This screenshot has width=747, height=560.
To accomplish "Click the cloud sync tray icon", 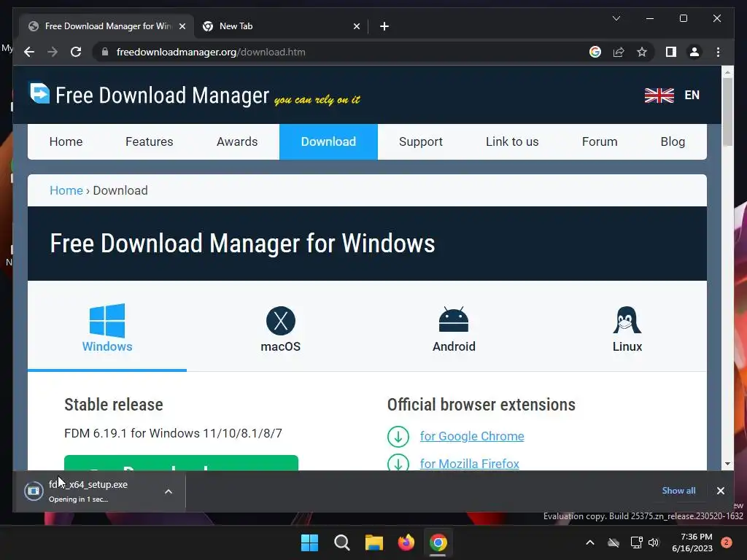I will pos(613,542).
